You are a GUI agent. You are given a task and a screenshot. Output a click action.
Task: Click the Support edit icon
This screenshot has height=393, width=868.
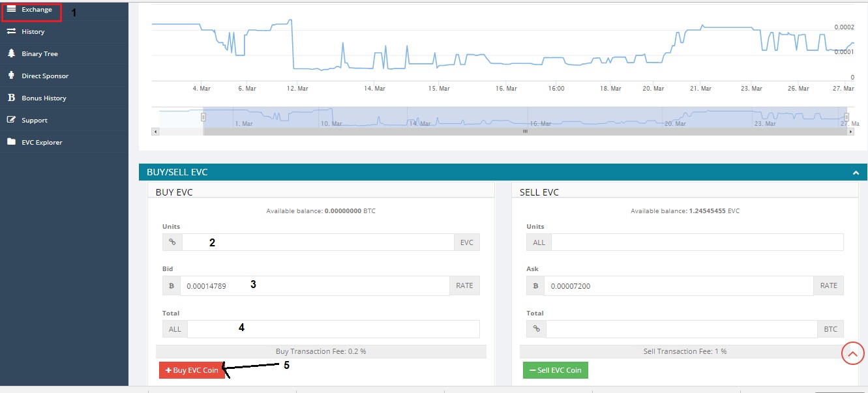(x=11, y=120)
